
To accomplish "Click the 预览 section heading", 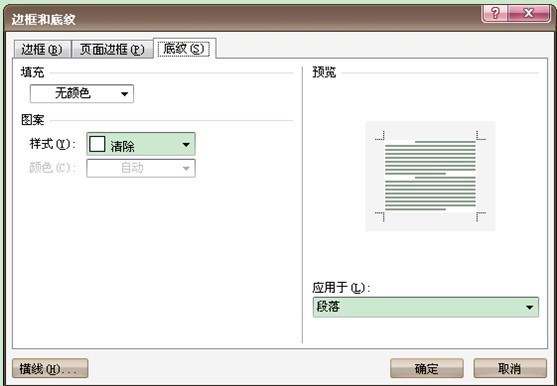I will [x=324, y=72].
